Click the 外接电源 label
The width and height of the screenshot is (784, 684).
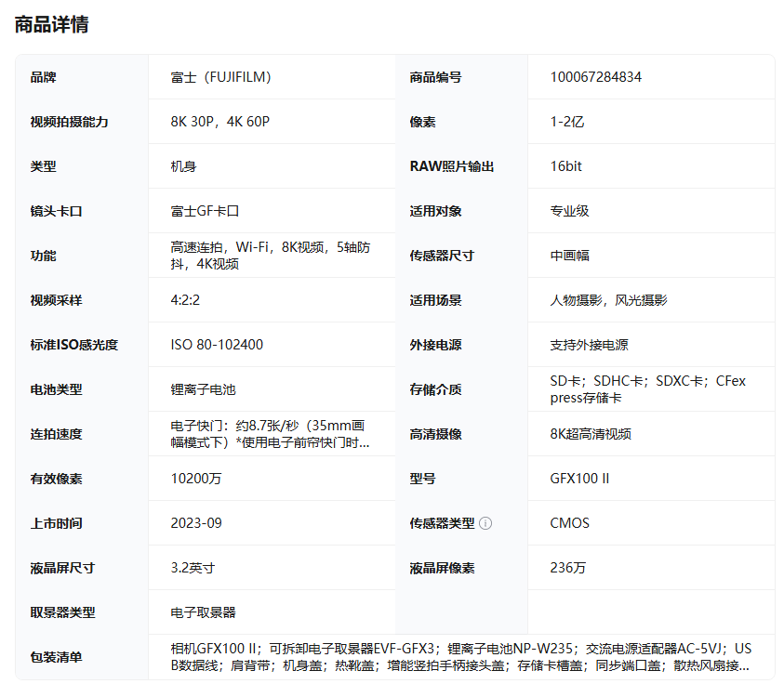[x=435, y=345]
